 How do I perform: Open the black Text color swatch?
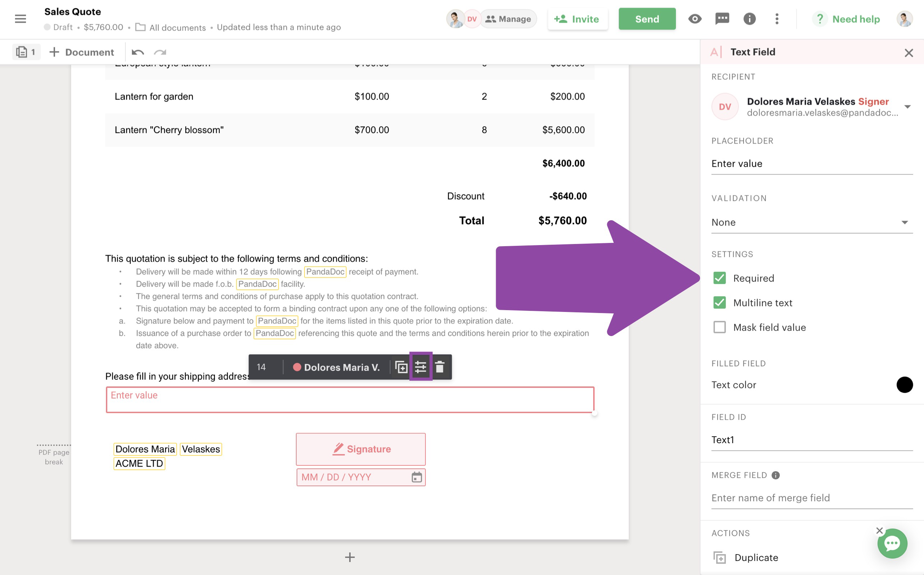(x=904, y=385)
